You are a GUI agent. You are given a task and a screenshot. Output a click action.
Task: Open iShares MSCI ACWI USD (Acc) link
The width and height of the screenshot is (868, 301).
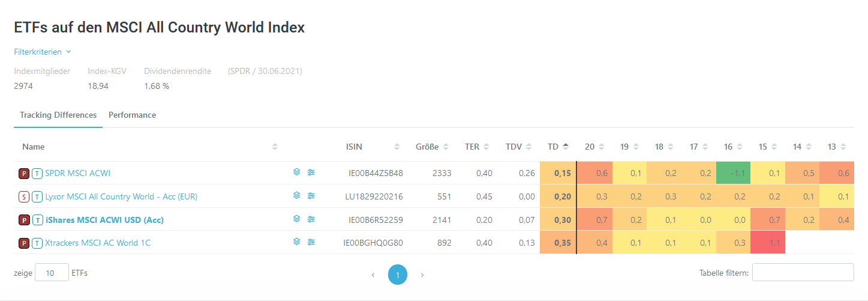105,220
